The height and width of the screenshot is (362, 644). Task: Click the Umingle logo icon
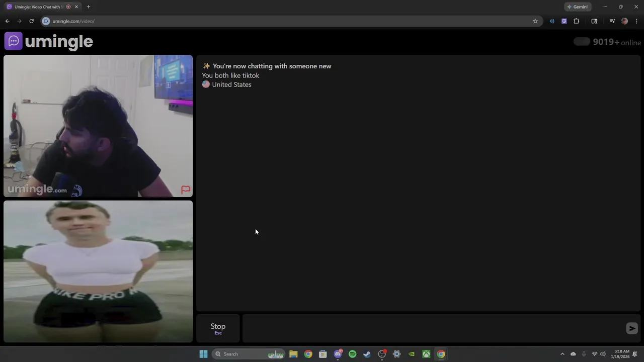[14, 41]
